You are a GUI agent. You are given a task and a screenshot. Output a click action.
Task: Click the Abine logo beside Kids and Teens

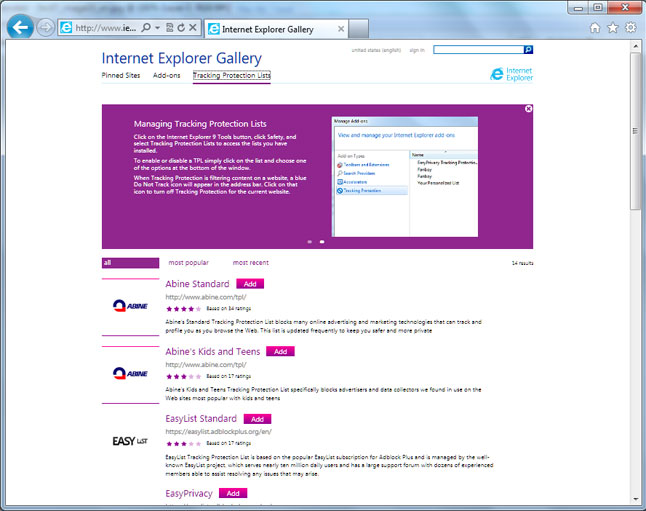coord(130,373)
